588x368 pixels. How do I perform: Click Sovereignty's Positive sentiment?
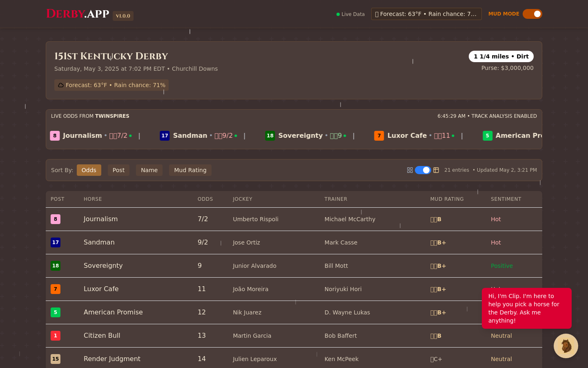point(502,266)
